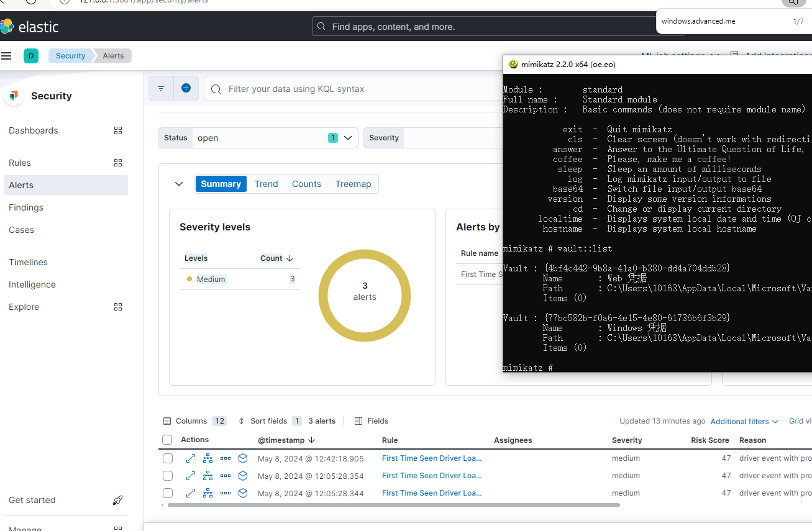Open Findings in the Security sidebar
Image resolution: width=812 pixels, height=531 pixels.
pos(26,207)
